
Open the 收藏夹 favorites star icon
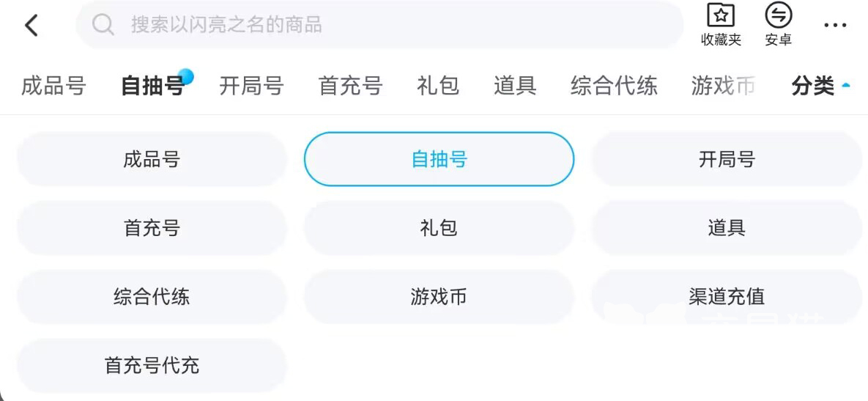coord(721,15)
